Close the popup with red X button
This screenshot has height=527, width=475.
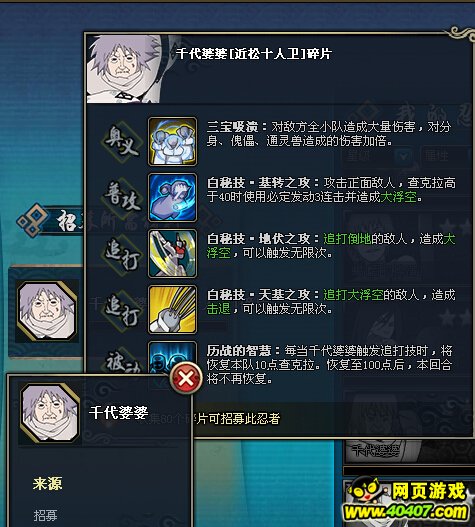point(186,379)
